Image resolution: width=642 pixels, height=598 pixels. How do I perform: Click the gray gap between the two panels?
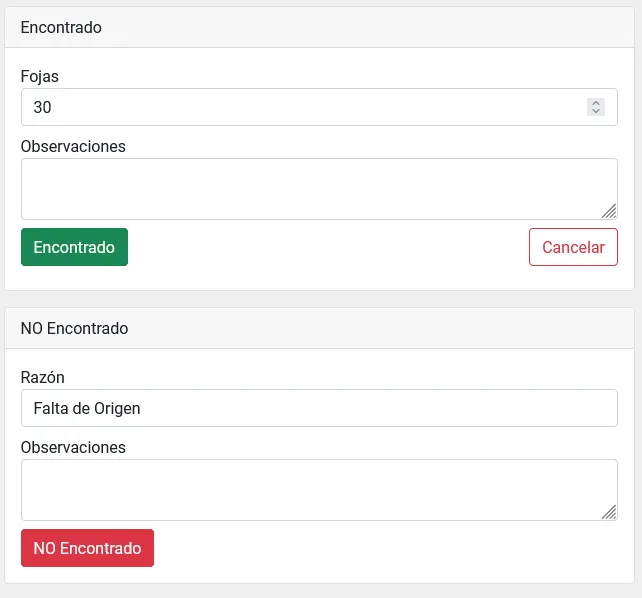pyautogui.click(x=319, y=299)
